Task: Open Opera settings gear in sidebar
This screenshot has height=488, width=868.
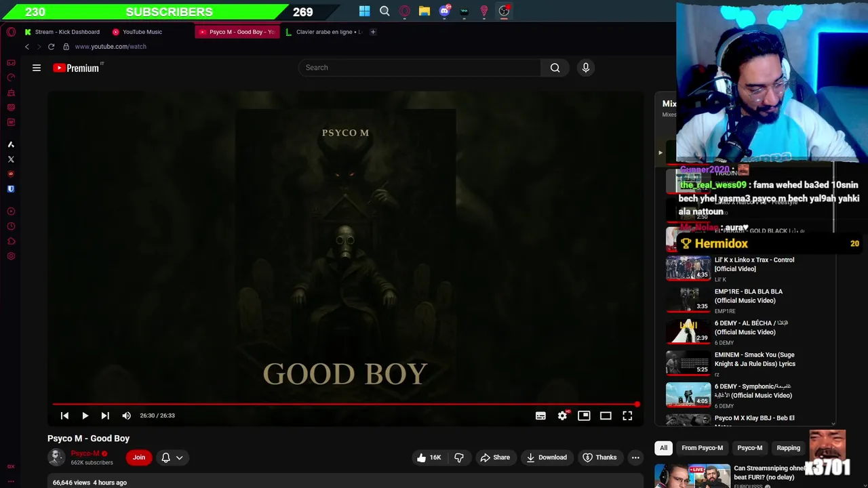Action: pos(11,256)
